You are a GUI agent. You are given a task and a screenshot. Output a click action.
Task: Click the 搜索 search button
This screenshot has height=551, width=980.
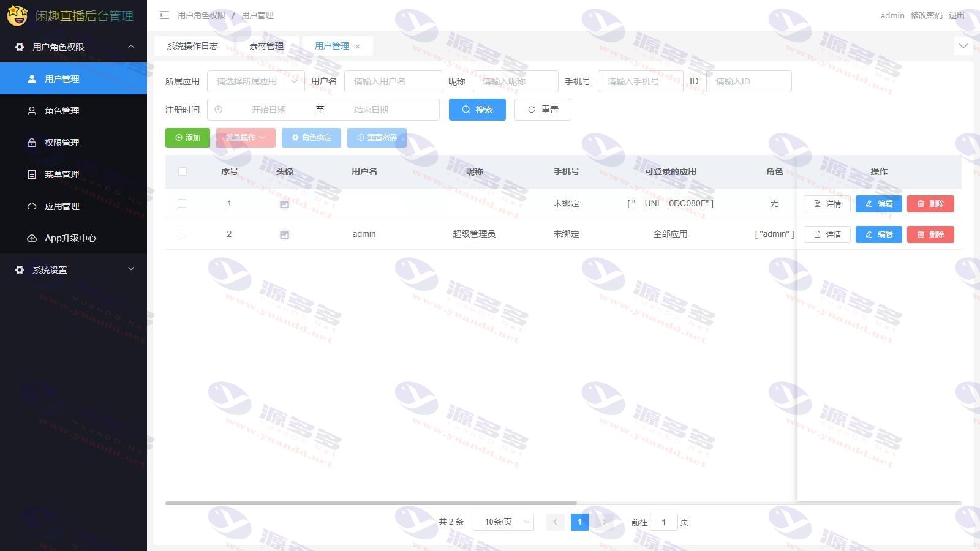pos(477,110)
